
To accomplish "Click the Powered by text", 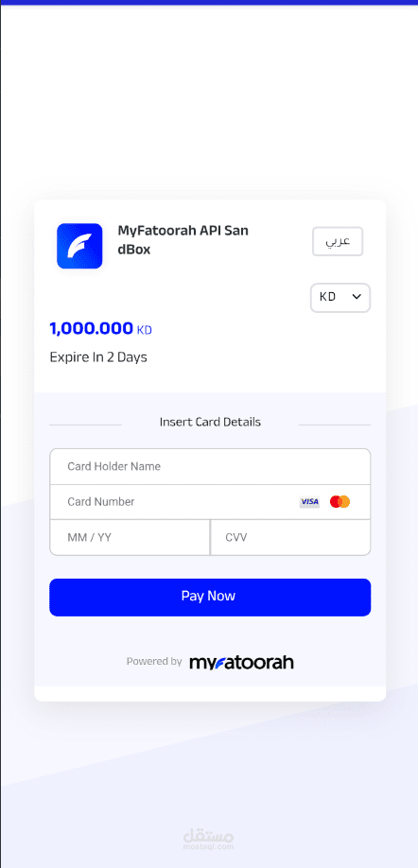I will tap(154, 662).
